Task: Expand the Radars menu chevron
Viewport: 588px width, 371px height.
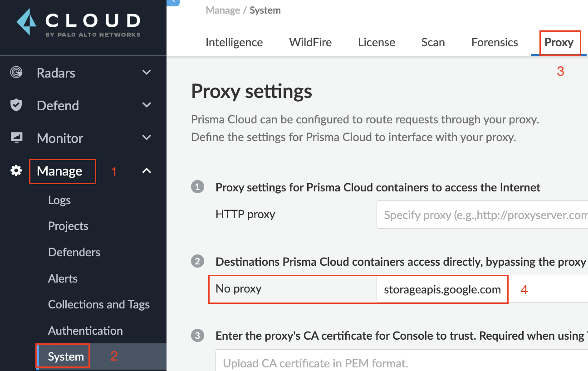Action: (147, 73)
